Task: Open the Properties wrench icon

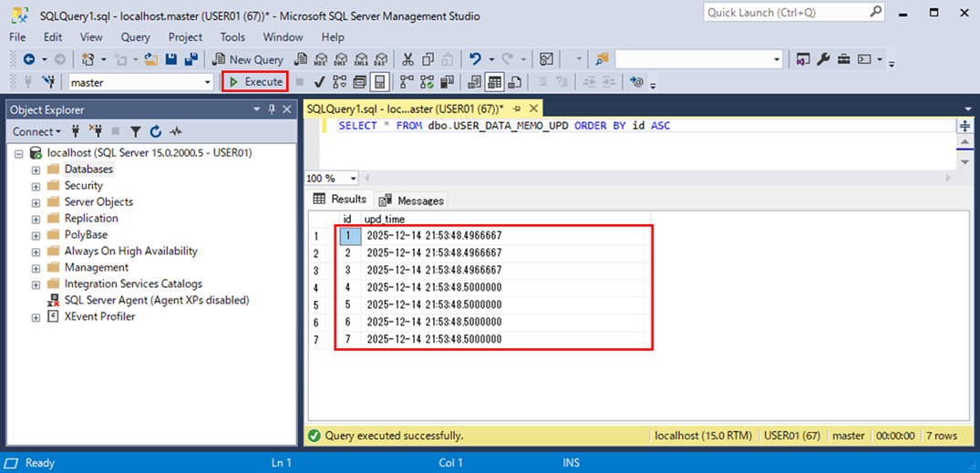Action: (823, 59)
